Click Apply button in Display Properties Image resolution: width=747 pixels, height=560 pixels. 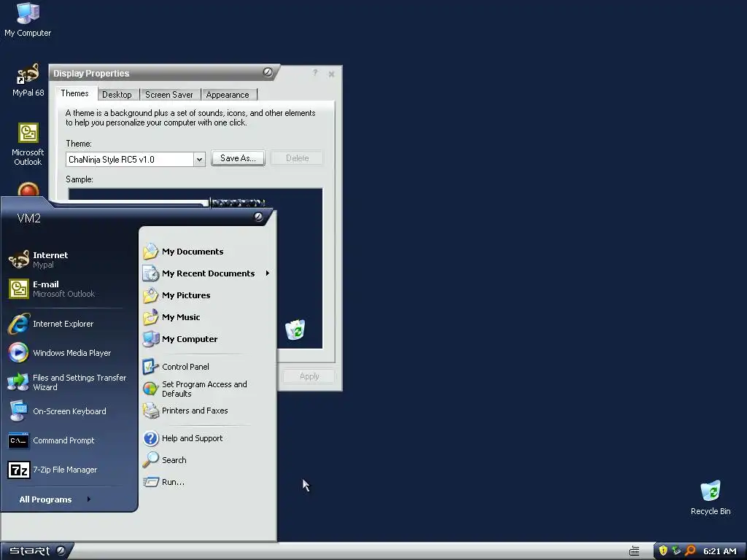309,376
